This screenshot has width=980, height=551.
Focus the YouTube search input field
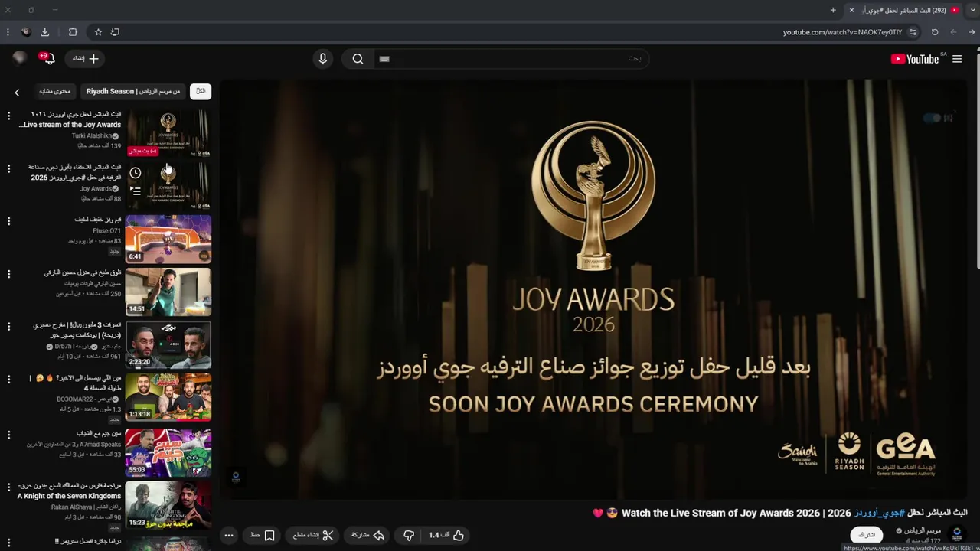tap(510, 59)
